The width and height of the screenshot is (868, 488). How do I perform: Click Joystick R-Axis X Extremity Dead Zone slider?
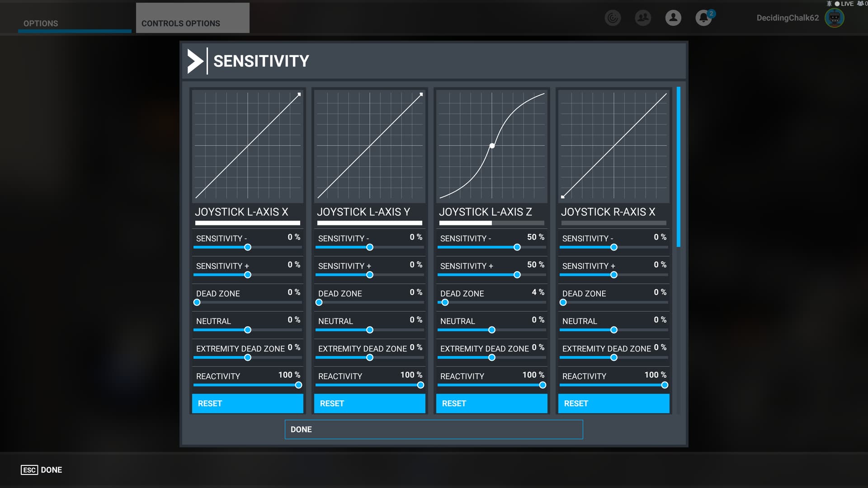pyautogui.click(x=613, y=357)
